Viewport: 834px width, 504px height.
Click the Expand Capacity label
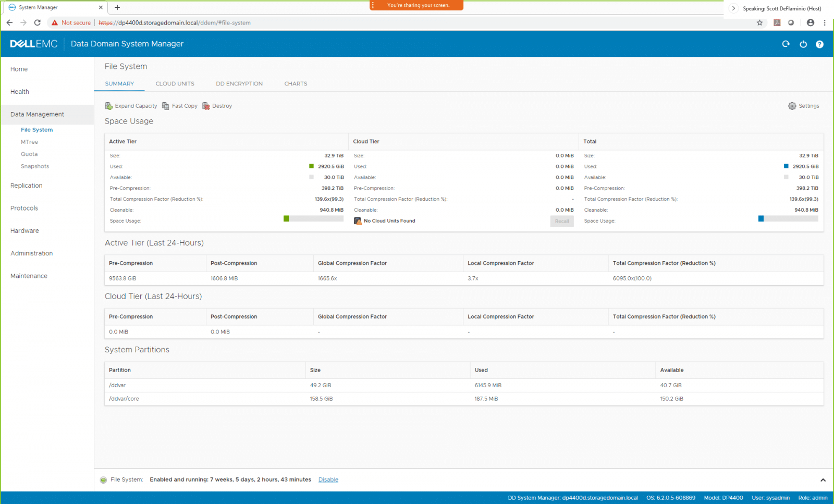pyautogui.click(x=136, y=106)
